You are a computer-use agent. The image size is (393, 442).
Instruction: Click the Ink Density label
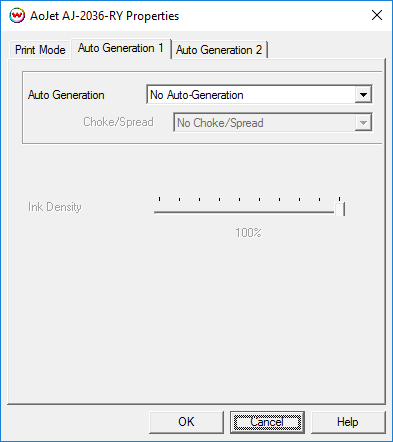pyautogui.click(x=55, y=207)
